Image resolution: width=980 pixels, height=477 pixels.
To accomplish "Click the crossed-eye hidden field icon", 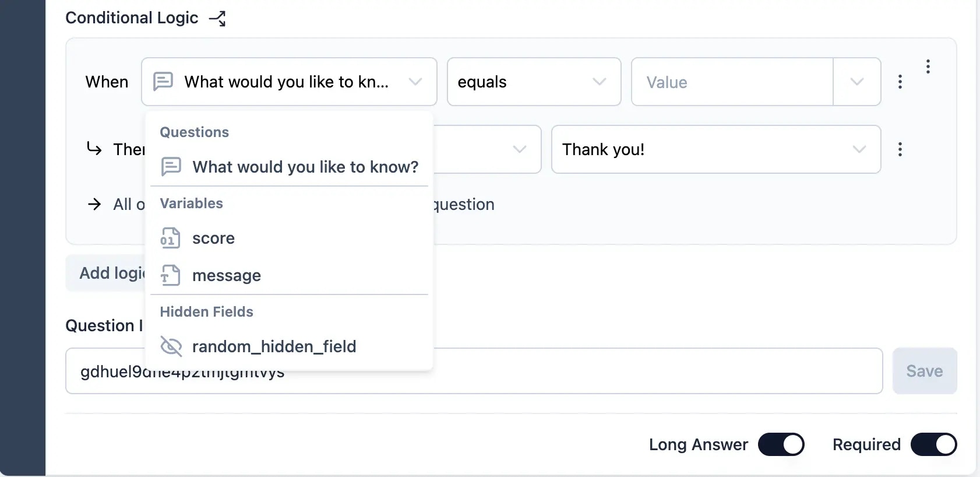I will coord(171,346).
